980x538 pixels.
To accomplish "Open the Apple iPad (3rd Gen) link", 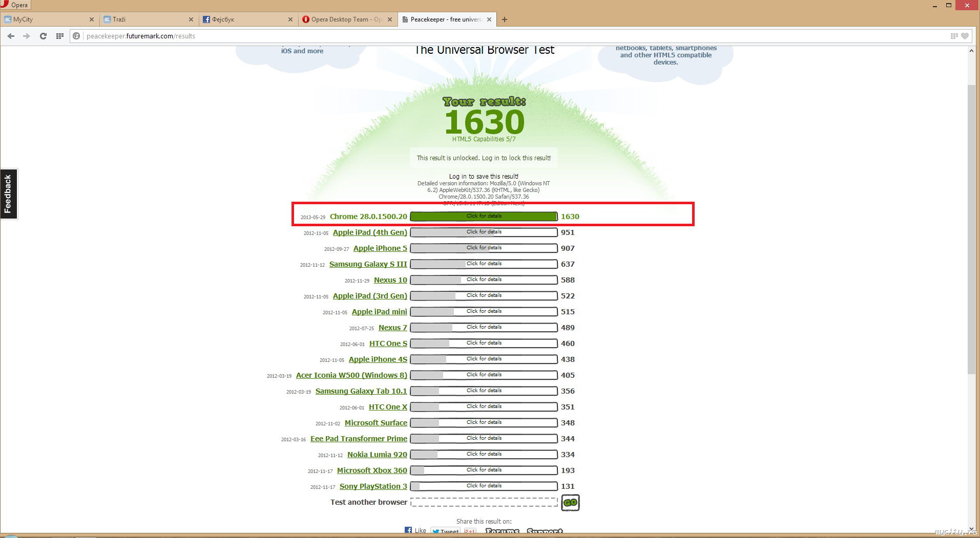I will coord(370,296).
